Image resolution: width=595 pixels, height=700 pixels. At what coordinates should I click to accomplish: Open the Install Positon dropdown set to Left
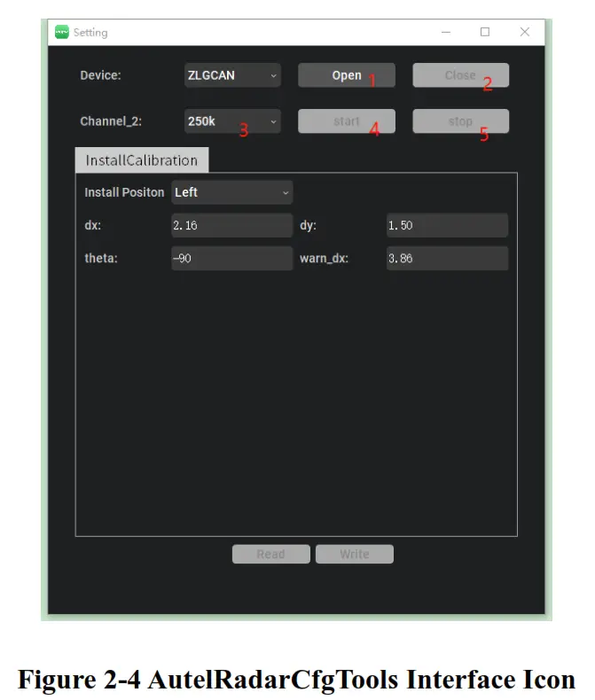coord(231,192)
